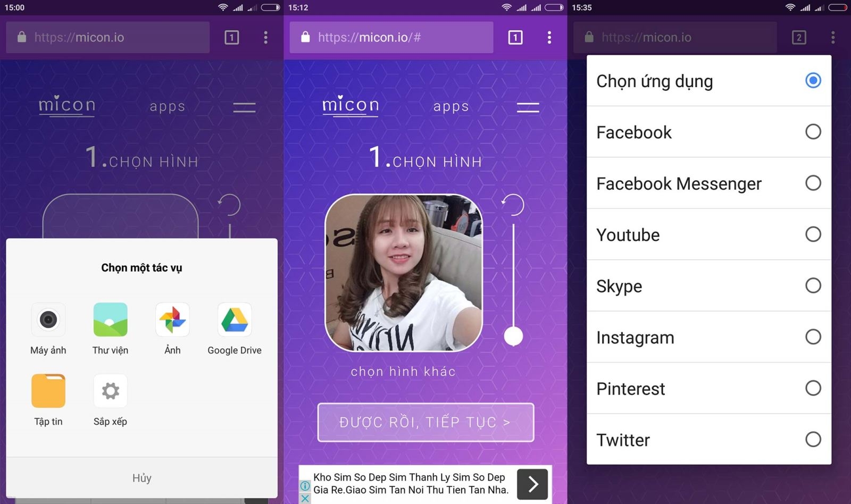Open browser overflow menu in middle screen
This screenshot has height=504, width=851.
click(x=549, y=37)
